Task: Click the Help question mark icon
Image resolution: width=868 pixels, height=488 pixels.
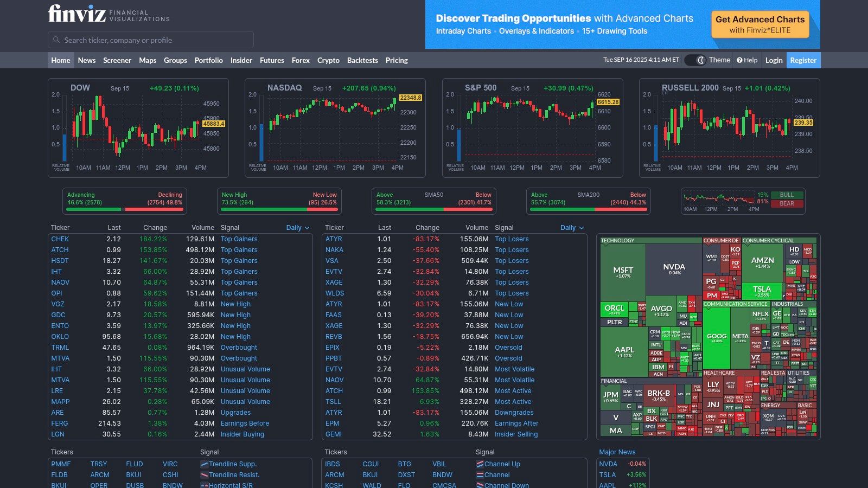Action: click(739, 60)
